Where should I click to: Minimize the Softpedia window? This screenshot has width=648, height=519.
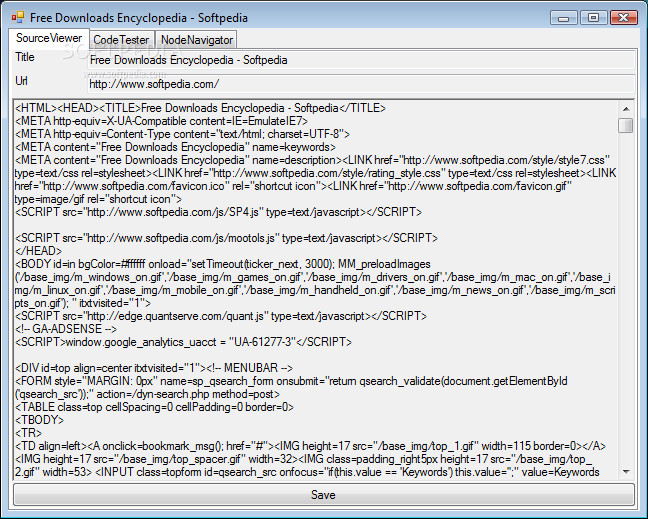(564, 18)
